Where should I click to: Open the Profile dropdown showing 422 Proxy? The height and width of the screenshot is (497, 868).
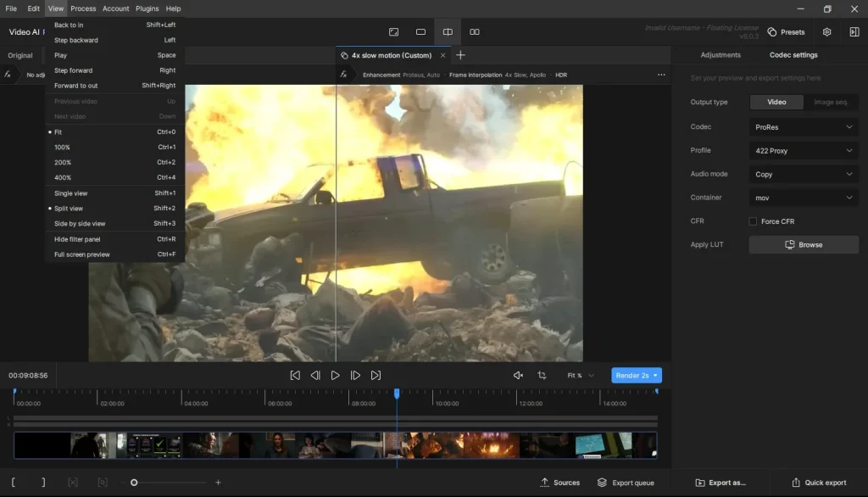click(804, 151)
